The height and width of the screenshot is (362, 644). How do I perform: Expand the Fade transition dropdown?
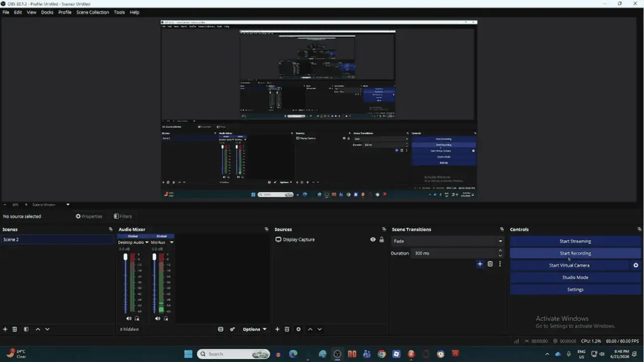coord(448,241)
